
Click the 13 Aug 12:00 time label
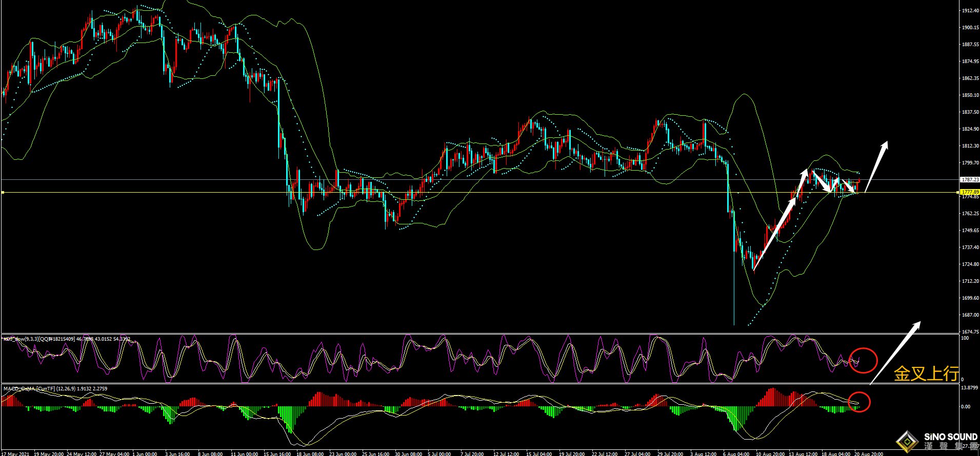click(803, 453)
